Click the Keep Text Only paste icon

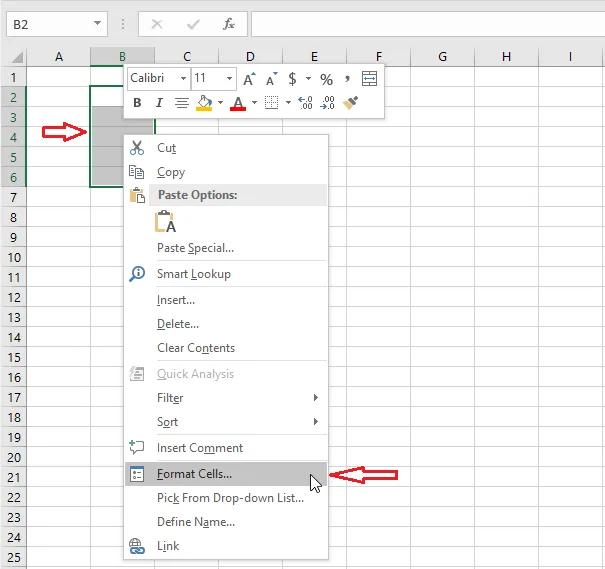165,221
